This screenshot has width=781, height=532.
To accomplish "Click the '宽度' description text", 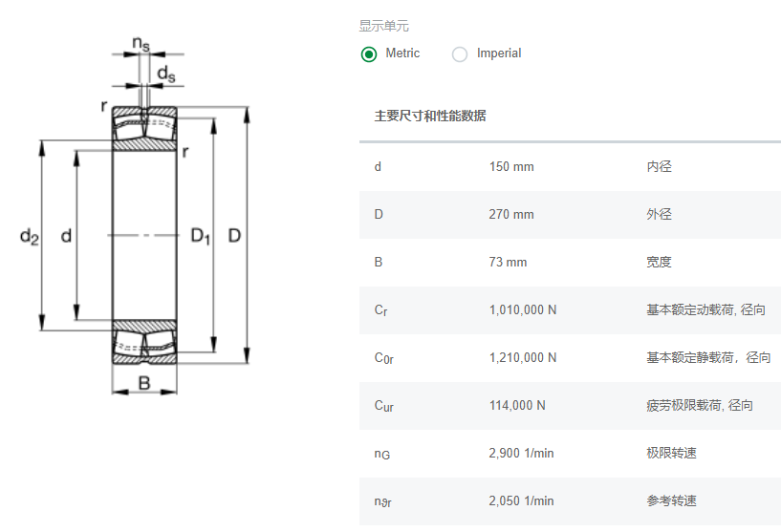I will tap(659, 263).
